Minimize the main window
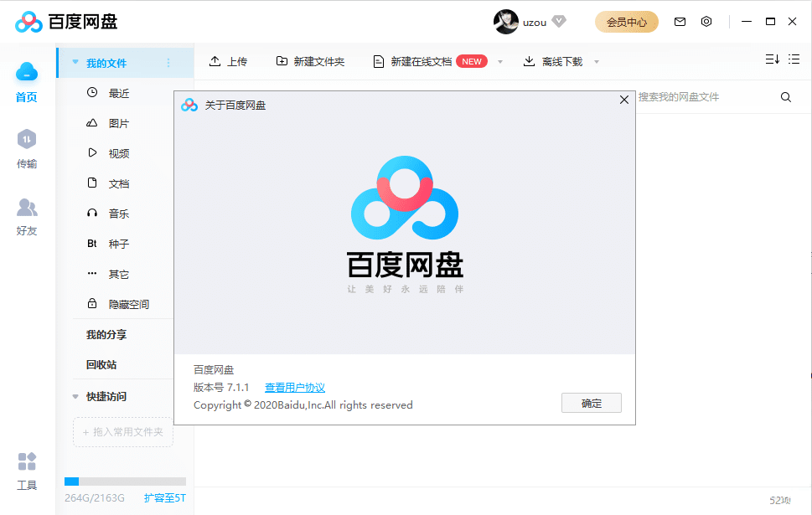812x515 pixels. click(747, 21)
